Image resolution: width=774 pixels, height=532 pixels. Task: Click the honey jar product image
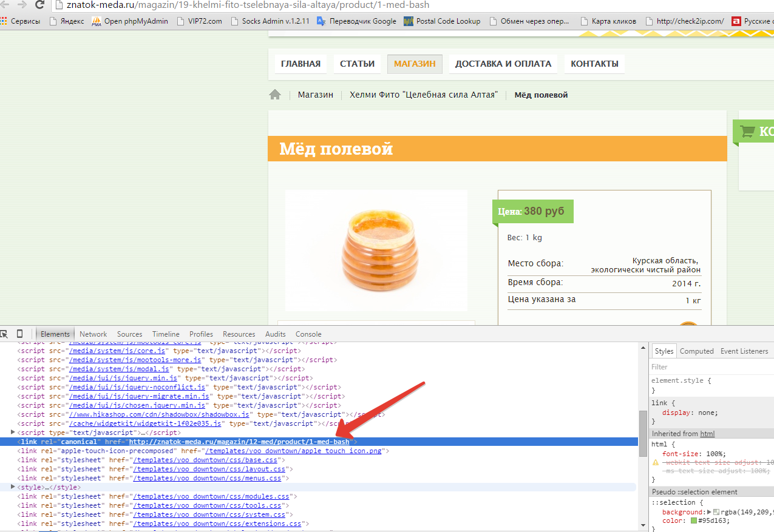point(376,250)
